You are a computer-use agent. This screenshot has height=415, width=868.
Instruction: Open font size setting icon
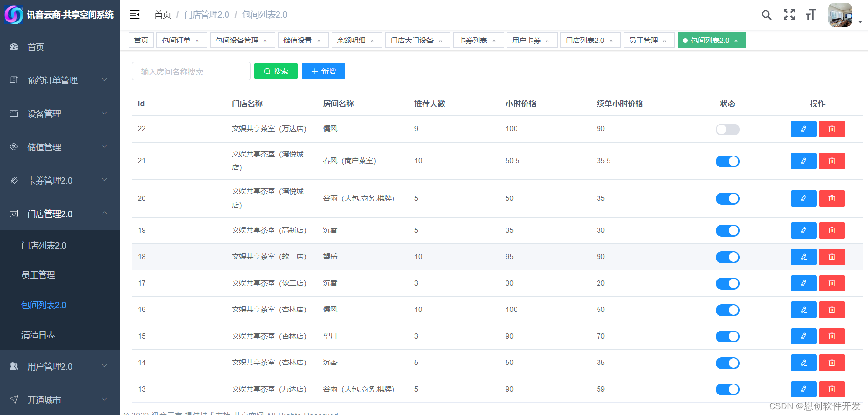click(811, 15)
